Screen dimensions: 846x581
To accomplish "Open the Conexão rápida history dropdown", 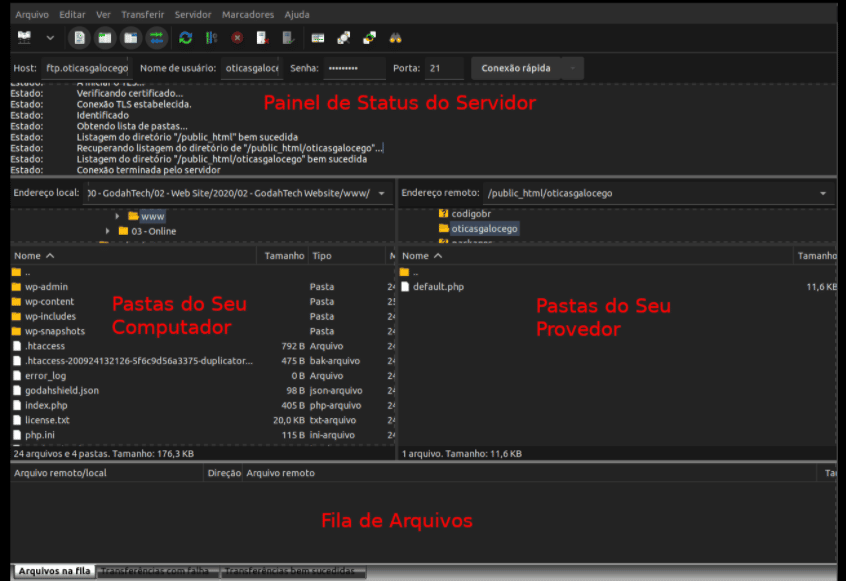I will click(572, 69).
